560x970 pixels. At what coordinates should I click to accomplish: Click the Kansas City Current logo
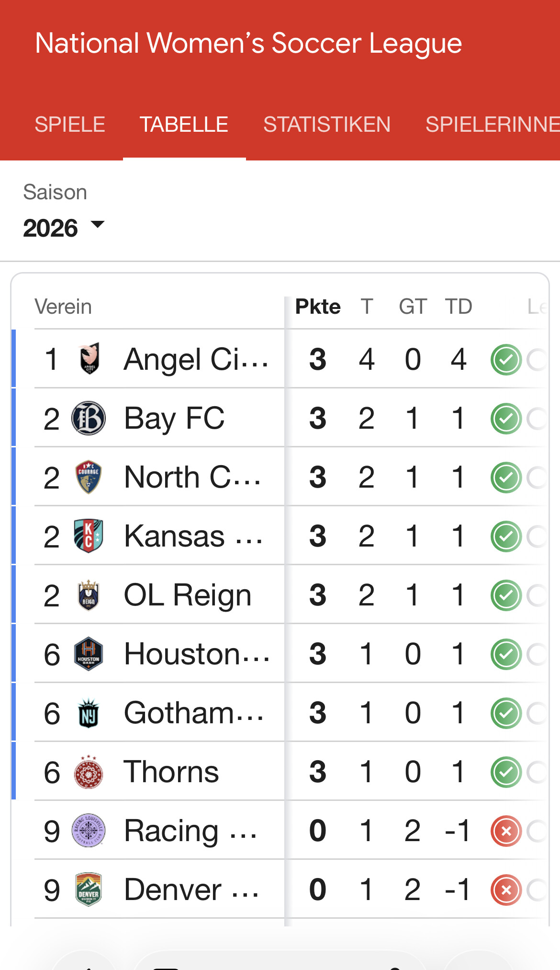(x=89, y=536)
